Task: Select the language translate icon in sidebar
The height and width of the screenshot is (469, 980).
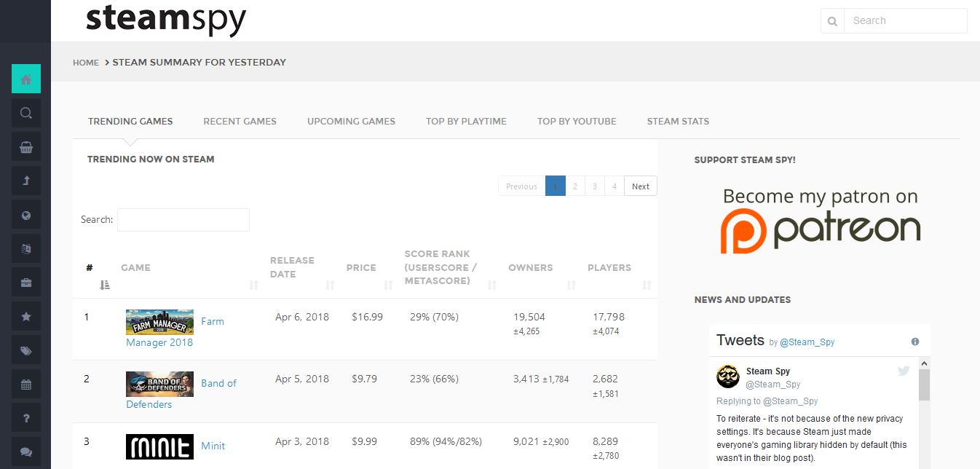Action: click(x=26, y=248)
